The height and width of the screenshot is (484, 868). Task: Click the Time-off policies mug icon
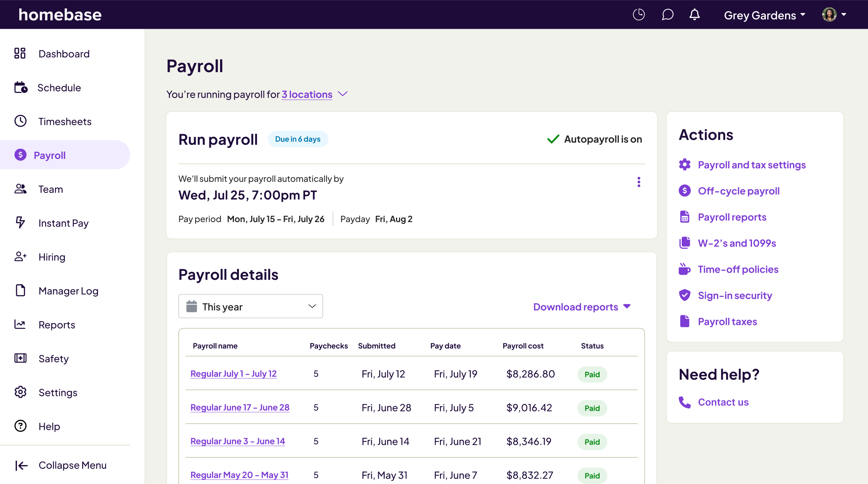tap(684, 269)
